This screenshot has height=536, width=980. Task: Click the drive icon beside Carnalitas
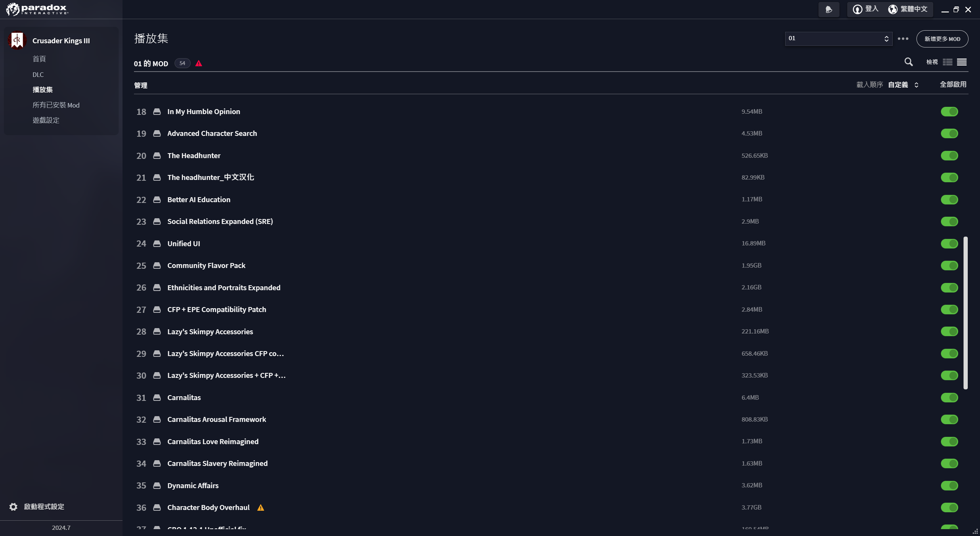tap(157, 398)
